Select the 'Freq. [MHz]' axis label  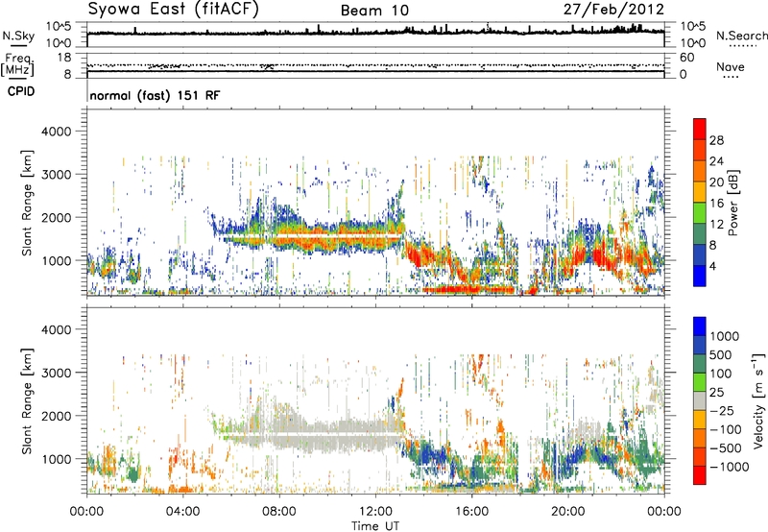pyautogui.click(x=17, y=66)
